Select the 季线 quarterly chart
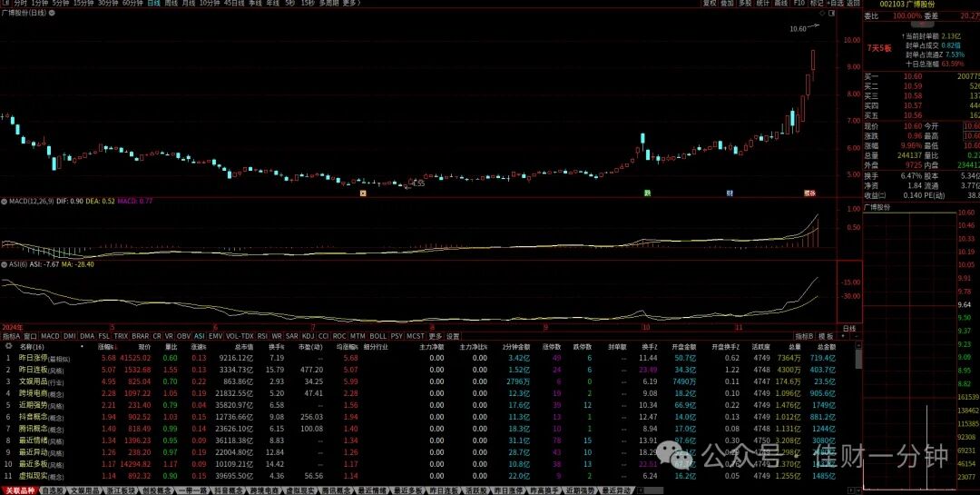980x495 pixels. point(255,3)
